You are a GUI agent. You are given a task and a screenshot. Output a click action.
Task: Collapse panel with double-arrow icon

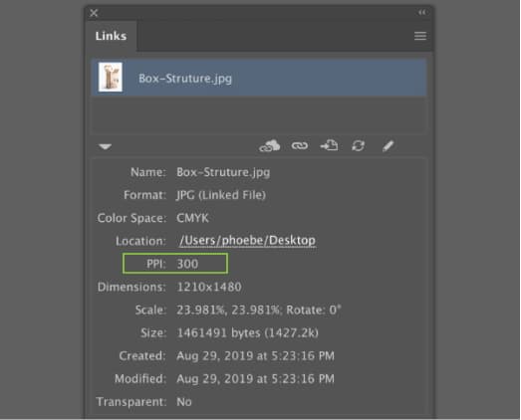422,13
